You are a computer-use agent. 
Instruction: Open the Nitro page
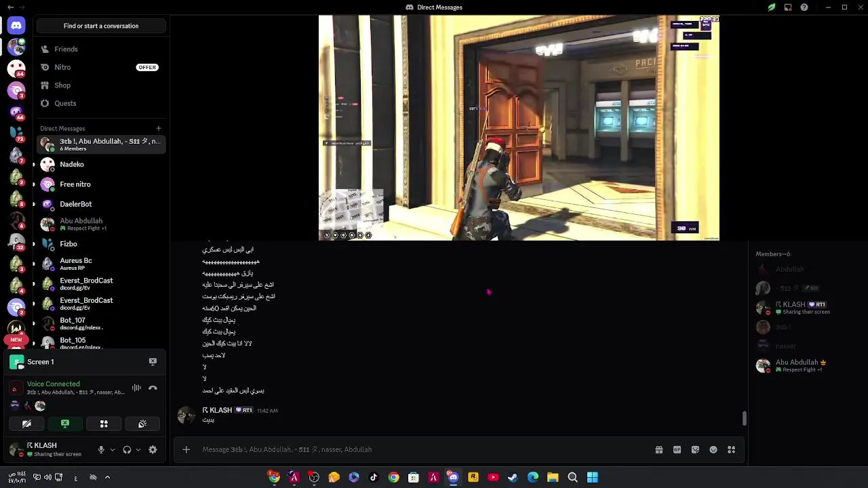[x=101, y=67]
